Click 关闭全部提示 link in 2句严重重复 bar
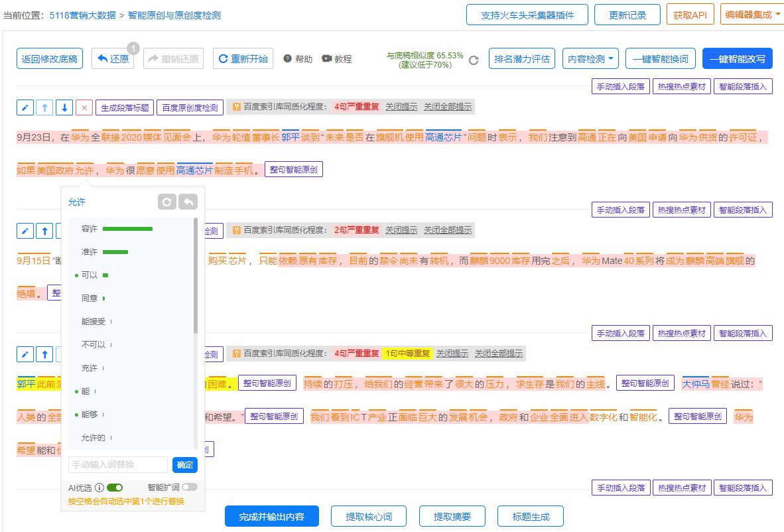784x532 pixels. 448,230
